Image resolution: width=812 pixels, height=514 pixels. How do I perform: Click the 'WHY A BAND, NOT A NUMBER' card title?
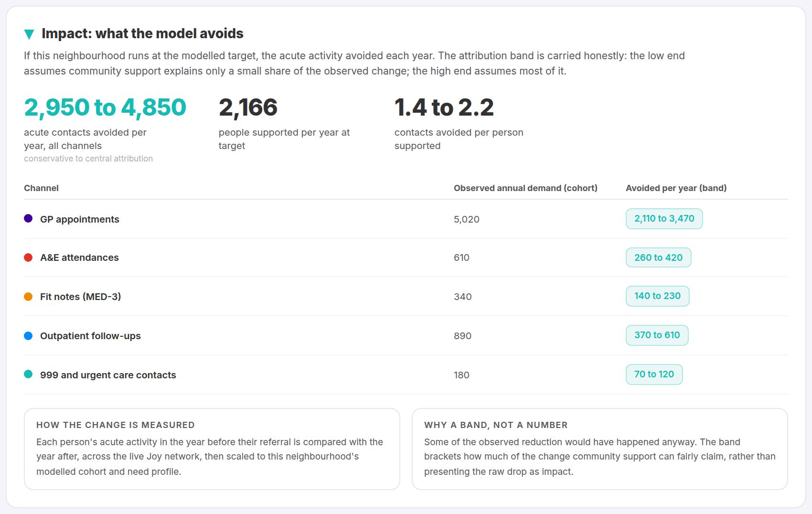496,425
